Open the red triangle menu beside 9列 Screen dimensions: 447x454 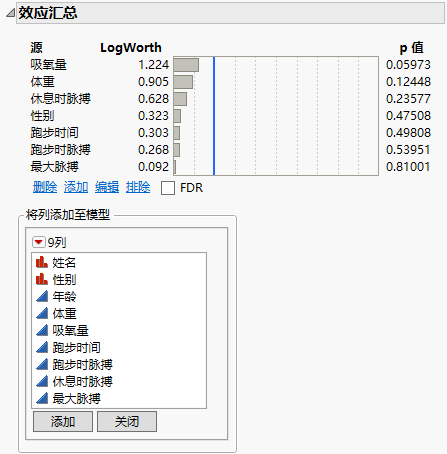[x=39, y=242]
